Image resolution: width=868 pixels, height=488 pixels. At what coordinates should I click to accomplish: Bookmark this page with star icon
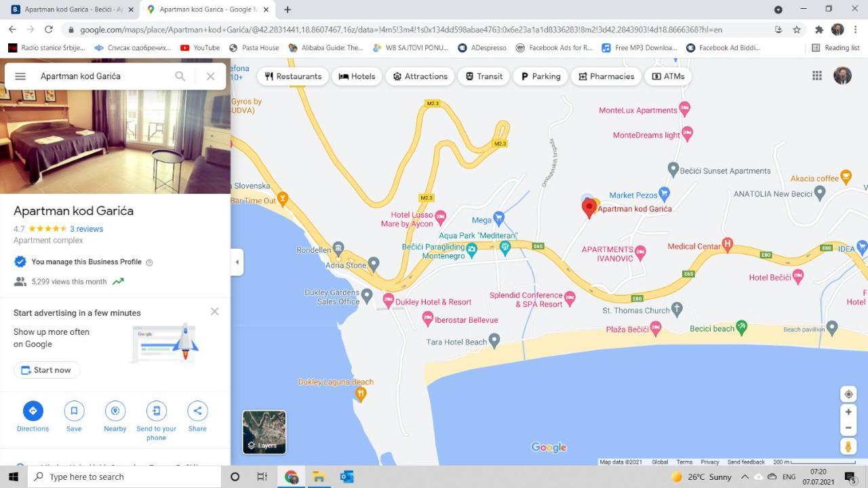(797, 29)
